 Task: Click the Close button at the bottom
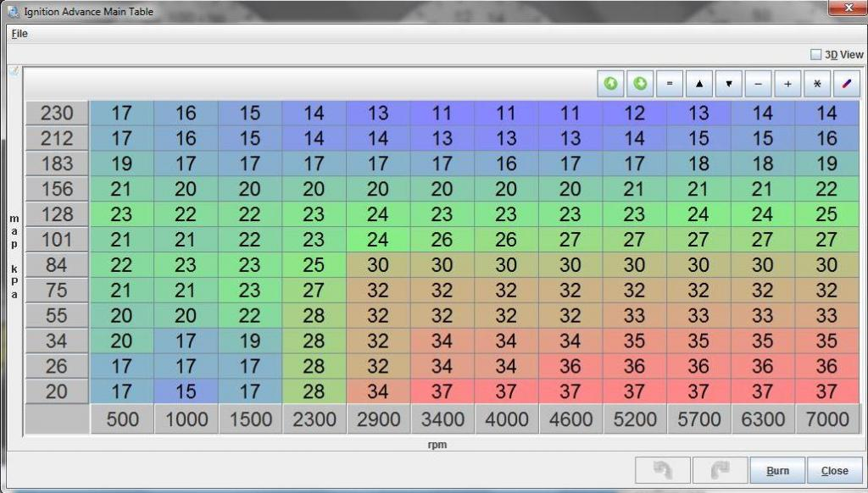tap(834, 470)
